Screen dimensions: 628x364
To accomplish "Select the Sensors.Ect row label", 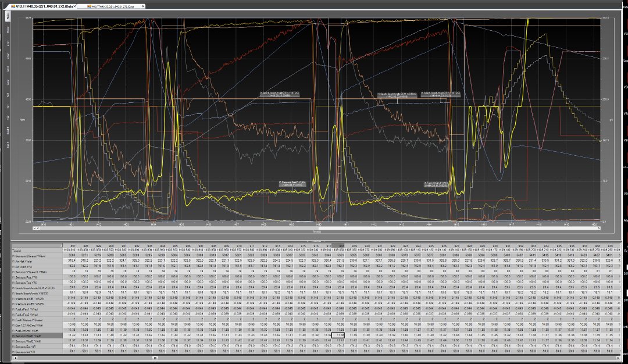I will [37, 347].
